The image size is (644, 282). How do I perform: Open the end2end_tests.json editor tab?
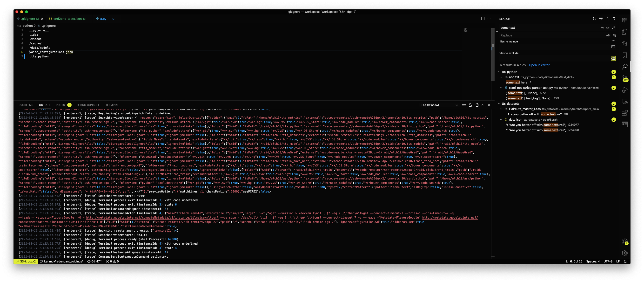[x=67, y=19]
